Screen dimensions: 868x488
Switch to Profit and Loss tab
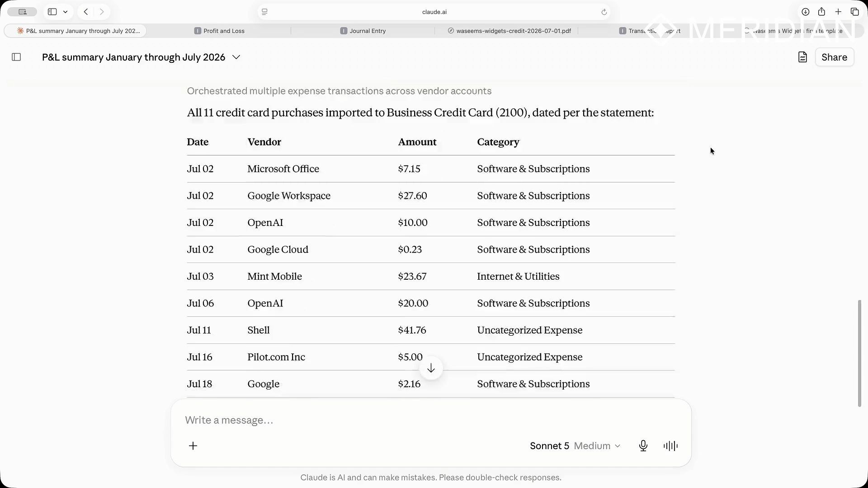[x=219, y=31]
